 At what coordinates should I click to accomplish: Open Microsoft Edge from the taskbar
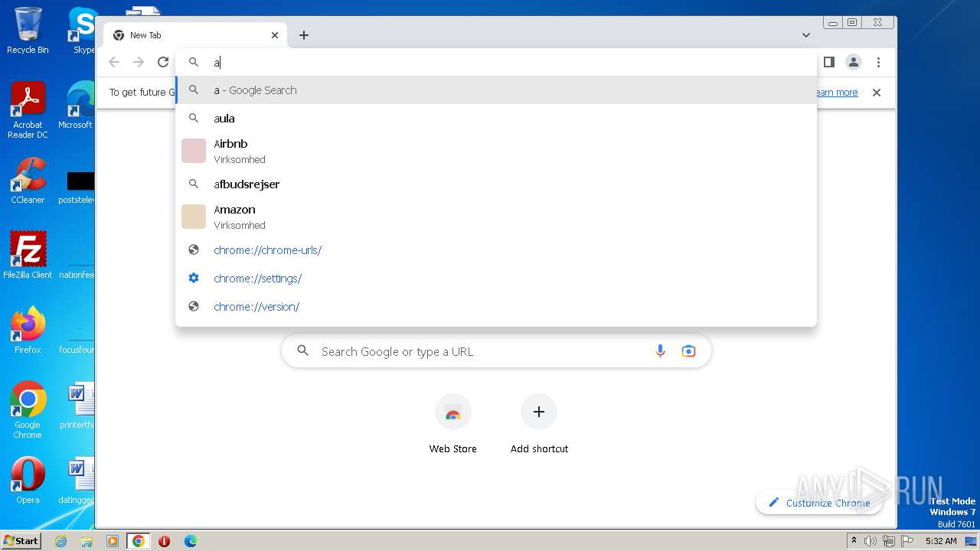click(x=190, y=541)
